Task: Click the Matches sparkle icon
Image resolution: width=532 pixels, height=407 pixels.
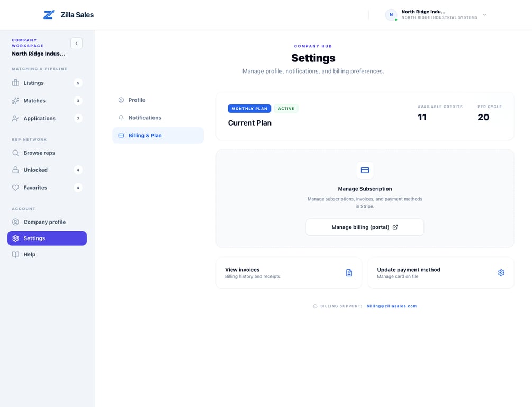Action: [15, 101]
